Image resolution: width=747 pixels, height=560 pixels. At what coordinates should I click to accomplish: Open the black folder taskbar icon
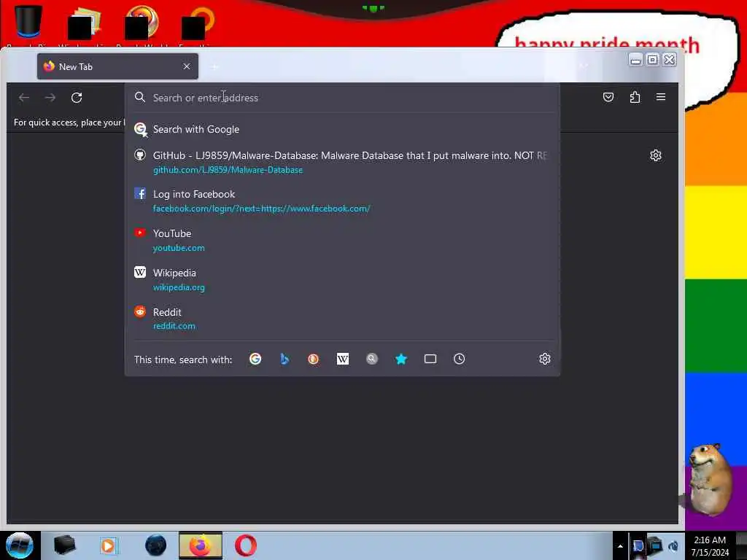click(x=64, y=545)
